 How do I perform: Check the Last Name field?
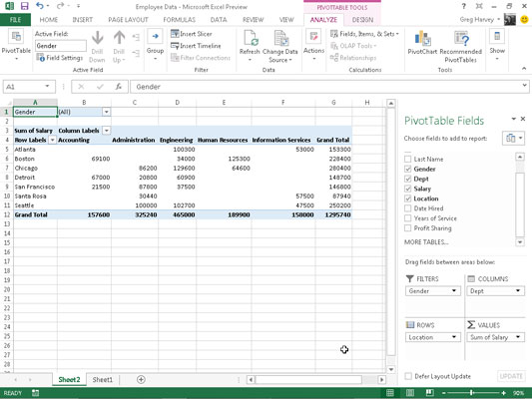(408, 159)
